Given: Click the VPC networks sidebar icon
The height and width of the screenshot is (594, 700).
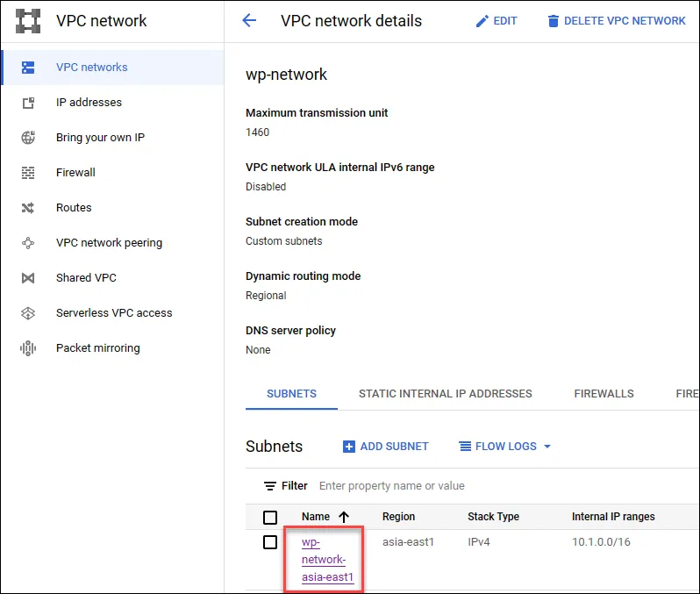Looking at the screenshot, I should click(28, 68).
